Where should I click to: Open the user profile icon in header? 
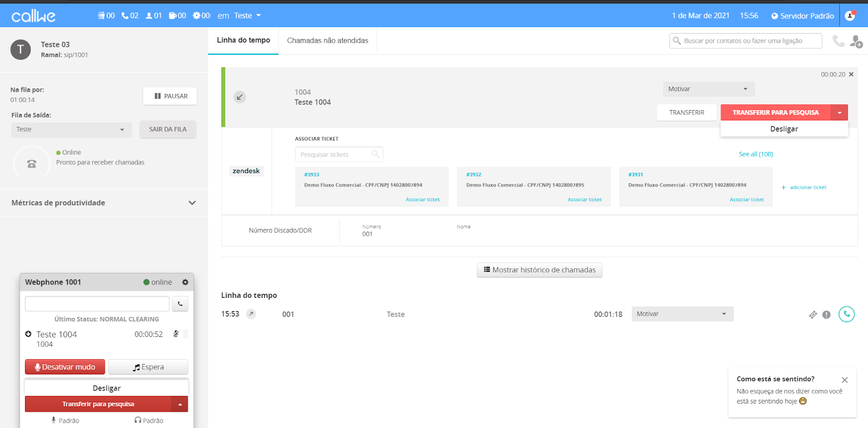[x=850, y=16]
